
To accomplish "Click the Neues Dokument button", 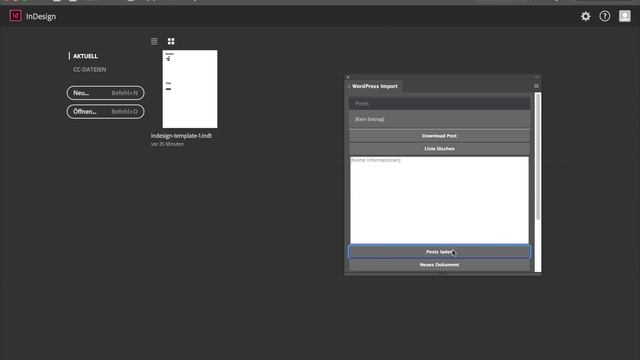I will [x=439, y=265].
